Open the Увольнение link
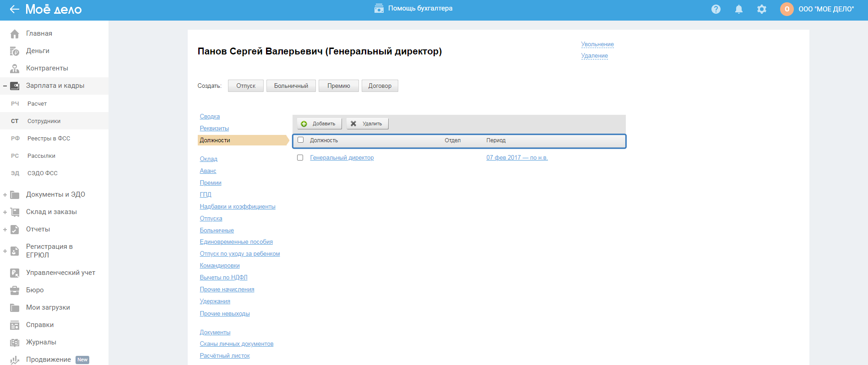 pyautogui.click(x=597, y=44)
